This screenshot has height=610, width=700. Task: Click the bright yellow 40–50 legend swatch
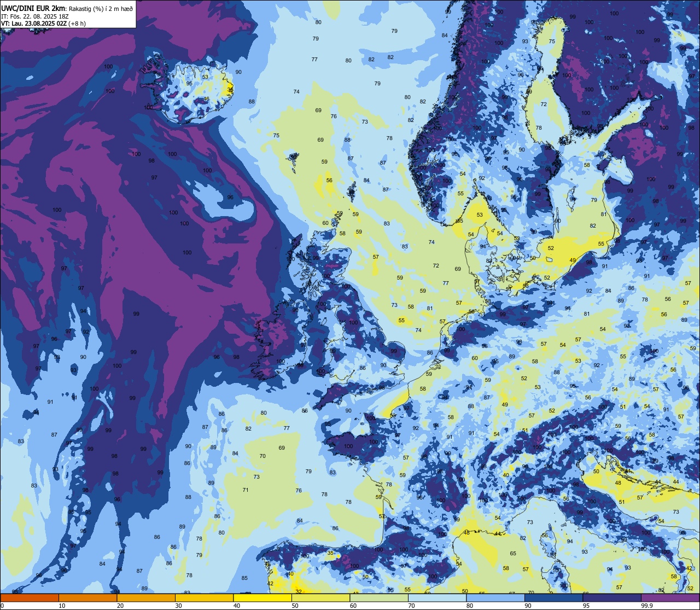262,597
